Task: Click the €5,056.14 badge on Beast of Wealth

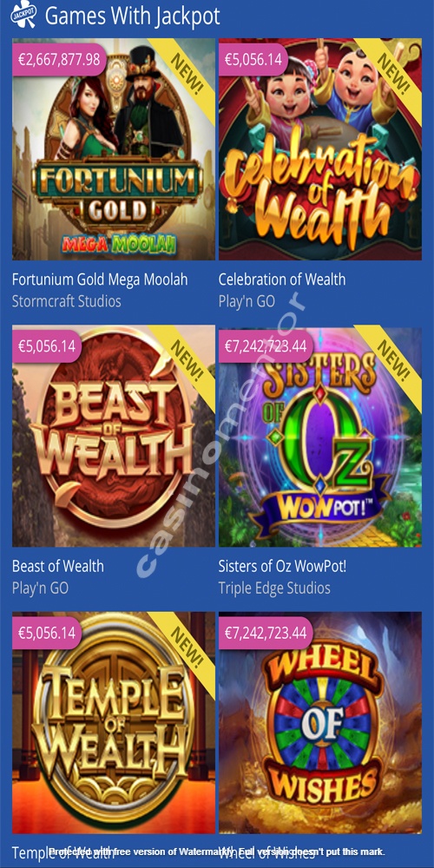Action: [x=47, y=346]
